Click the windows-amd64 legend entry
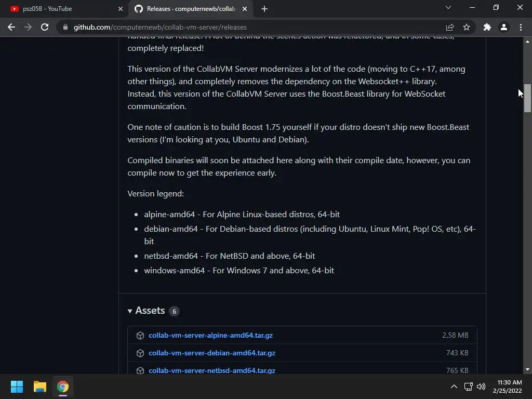Image resolution: width=532 pixels, height=399 pixels. [x=239, y=270]
